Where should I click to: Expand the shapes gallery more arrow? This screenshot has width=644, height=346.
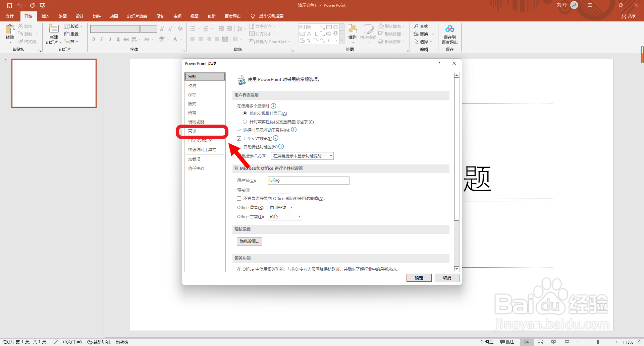(342, 41)
